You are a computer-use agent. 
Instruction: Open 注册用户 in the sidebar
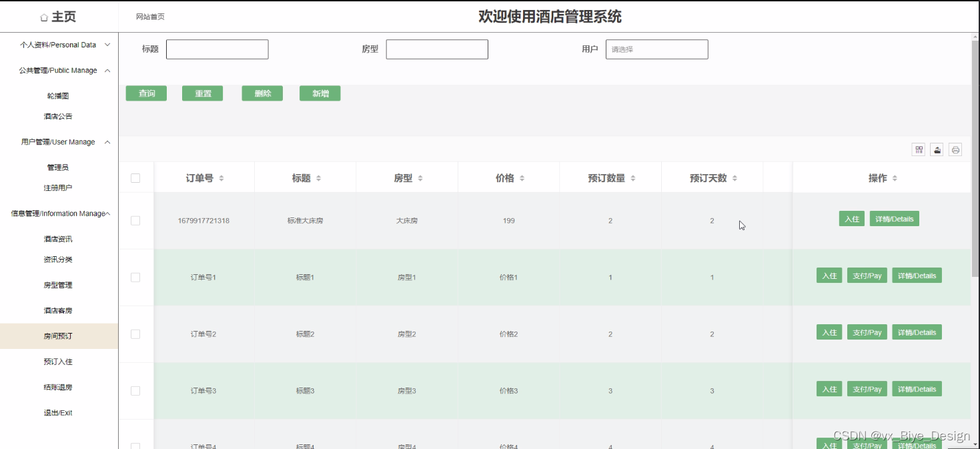click(x=58, y=188)
